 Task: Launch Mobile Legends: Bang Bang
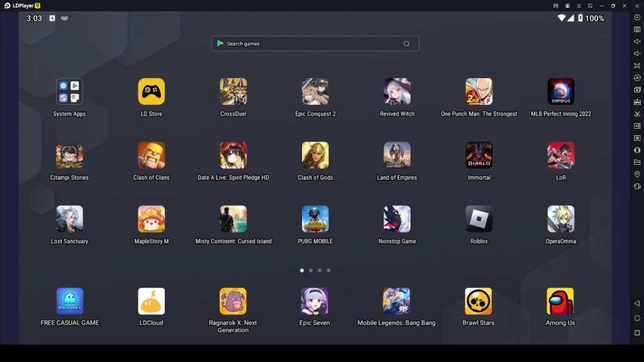click(397, 300)
